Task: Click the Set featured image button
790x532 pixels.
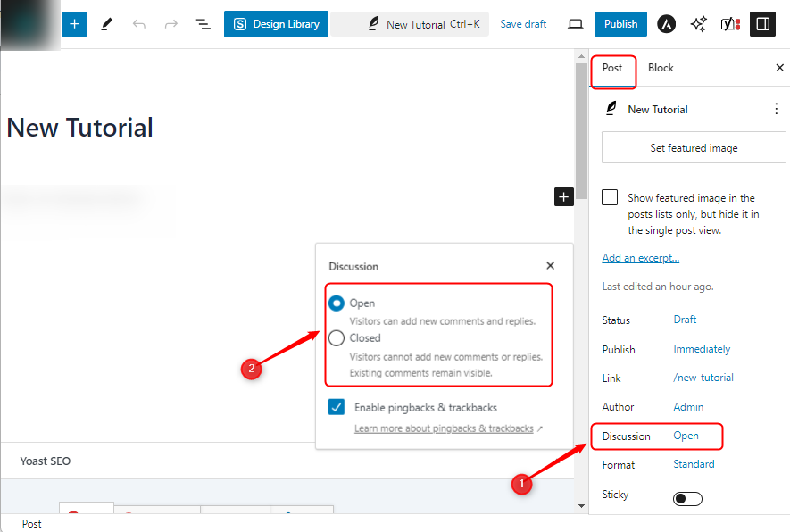Action: point(694,148)
